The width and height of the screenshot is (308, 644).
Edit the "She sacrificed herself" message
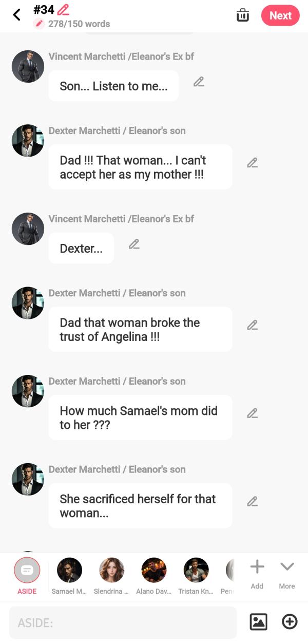pyautogui.click(x=252, y=501)
